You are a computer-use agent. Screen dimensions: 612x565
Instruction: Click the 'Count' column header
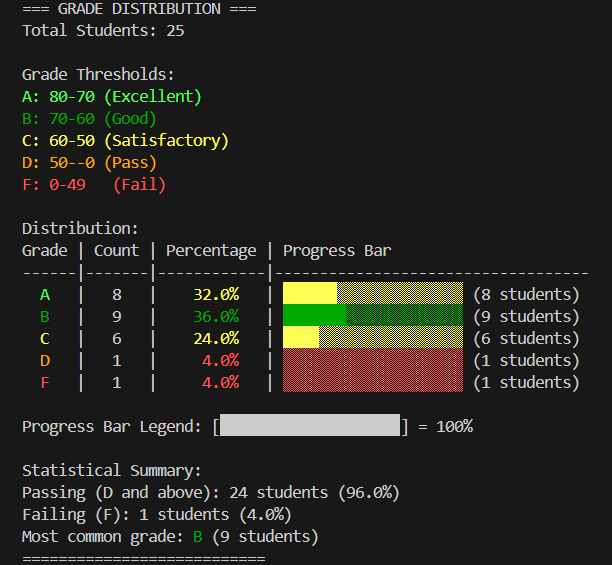pos(116,251)
